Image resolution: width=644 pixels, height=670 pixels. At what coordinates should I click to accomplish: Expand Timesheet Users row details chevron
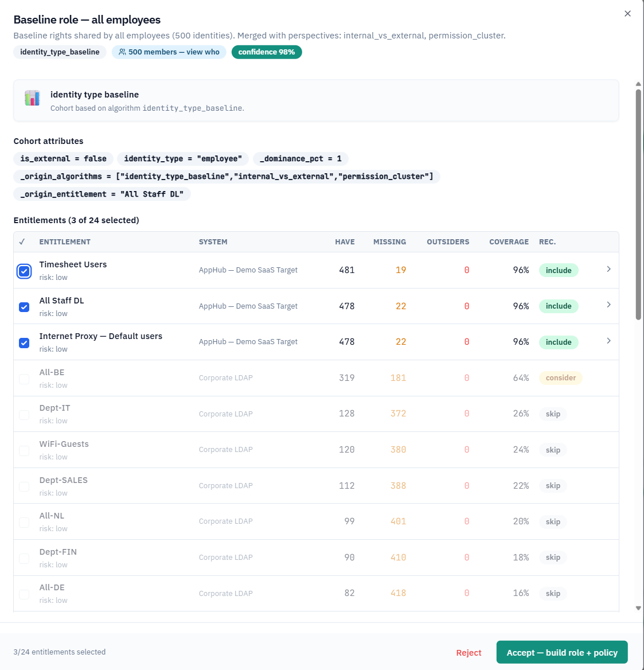coord(608,269)
